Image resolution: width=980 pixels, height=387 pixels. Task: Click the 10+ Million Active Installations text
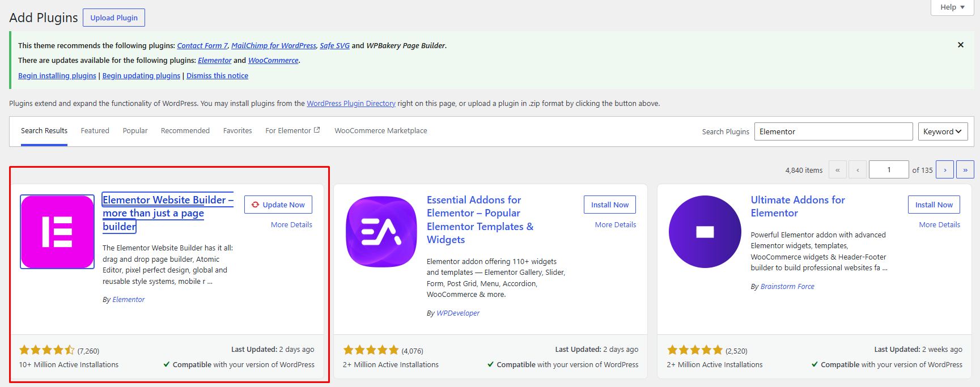coord(69,364)
